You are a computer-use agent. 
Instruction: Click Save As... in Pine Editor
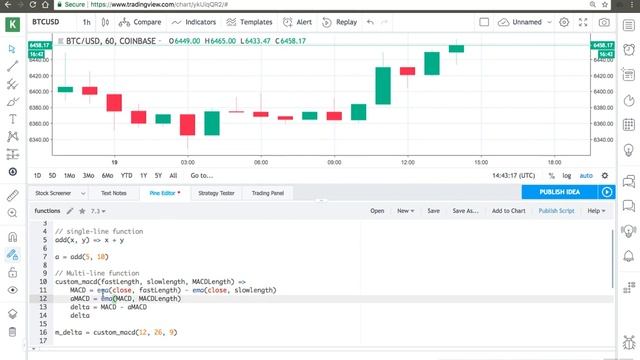pyautogui.click(x=465, y=211)
